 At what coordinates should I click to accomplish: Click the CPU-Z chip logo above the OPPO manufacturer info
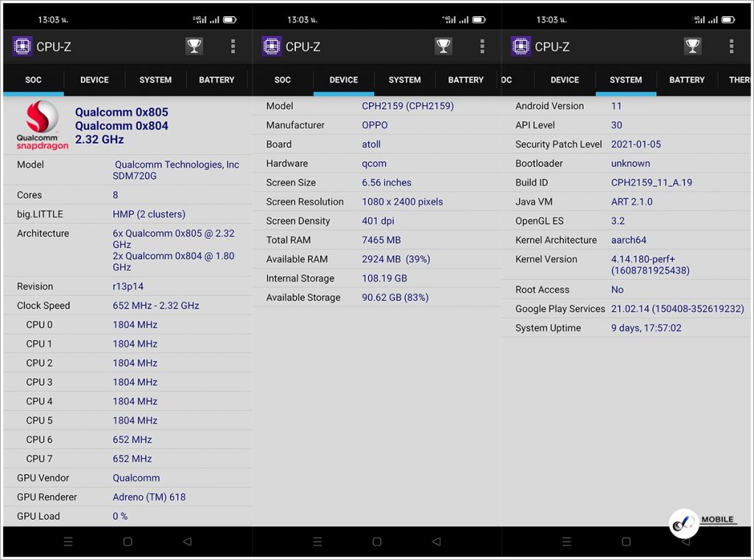[272, 46]
